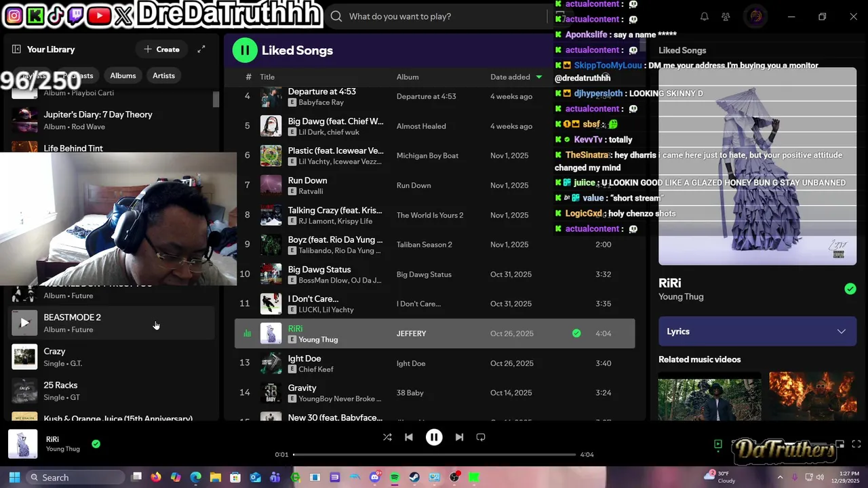Image resolution: width=868 pixels, height=488 pixels.
Task: Select the Boyz track by Talibando
Action: coord(435,244)
